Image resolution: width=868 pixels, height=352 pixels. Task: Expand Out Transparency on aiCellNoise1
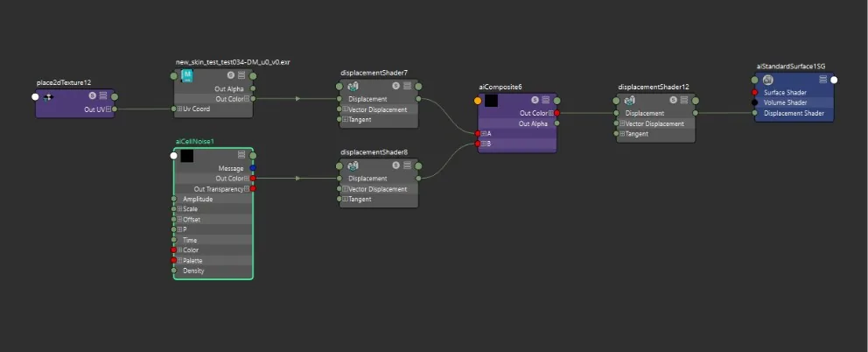[x=247, y=189]
